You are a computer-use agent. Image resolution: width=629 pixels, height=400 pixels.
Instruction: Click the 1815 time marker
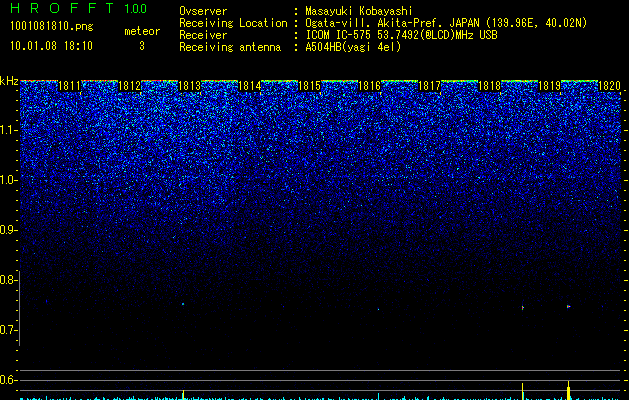click(x=310, y=86)
